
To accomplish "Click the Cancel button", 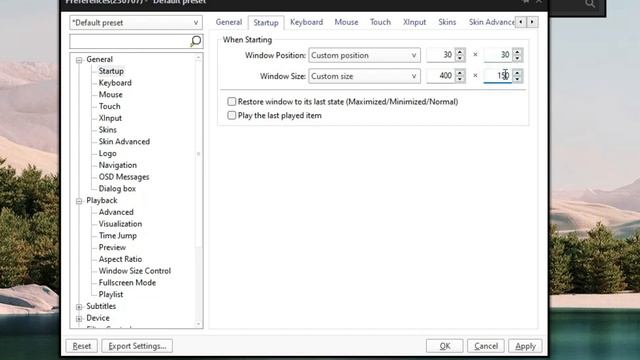I will (x=486, y=346).
